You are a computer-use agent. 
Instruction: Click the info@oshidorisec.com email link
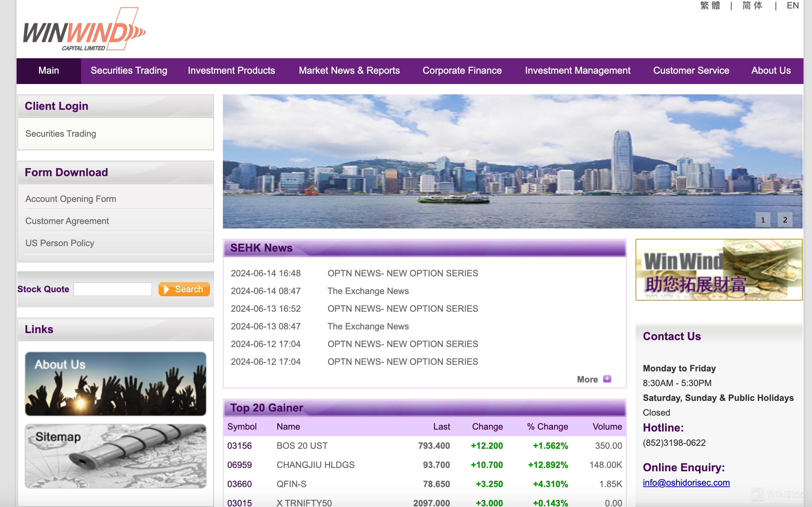(686, 483)
